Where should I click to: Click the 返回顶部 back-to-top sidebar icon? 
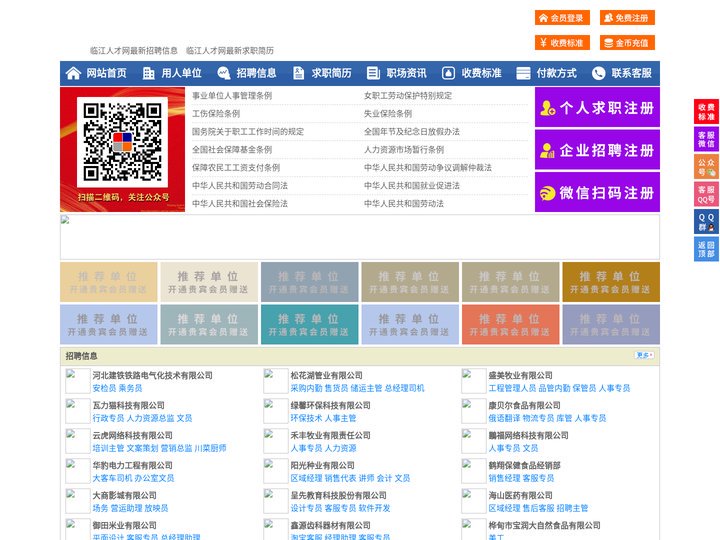pyautogui.click(x=706, y=249)
